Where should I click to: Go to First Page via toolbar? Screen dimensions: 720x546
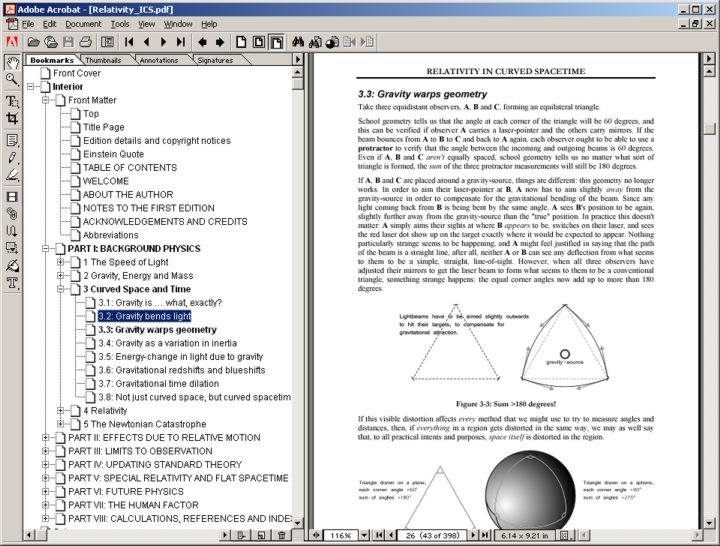129,42
